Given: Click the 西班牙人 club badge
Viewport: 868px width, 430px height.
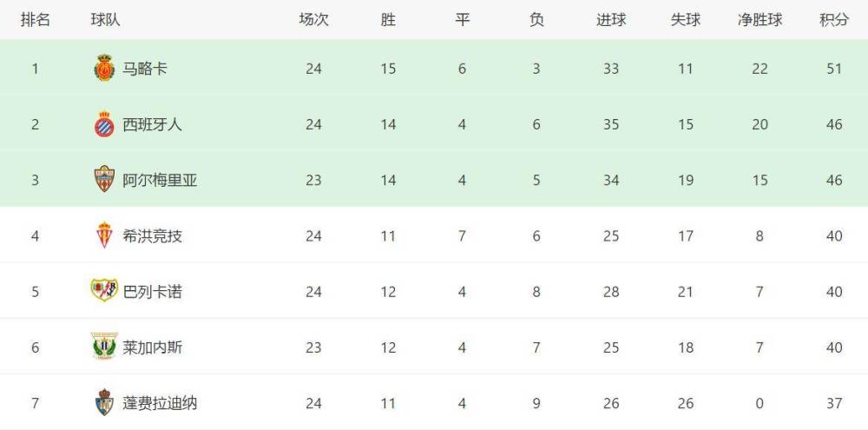Looking at the screenshot, I should 104,124.
